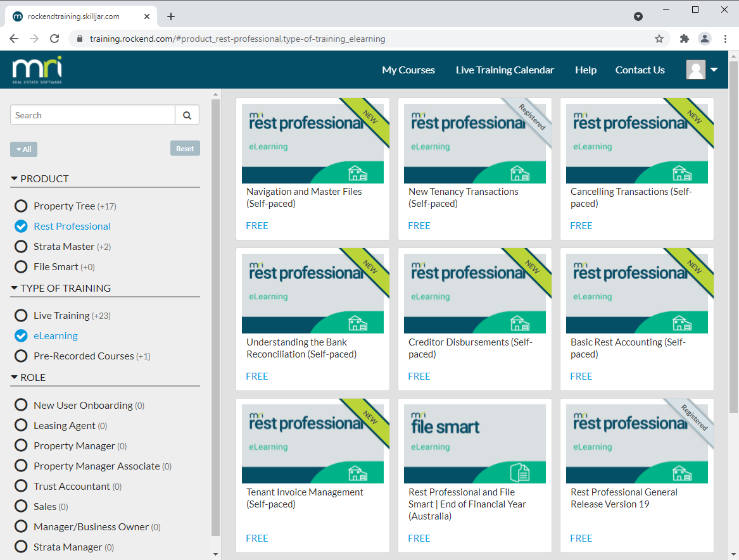
Task: Select the Strata Manager role filter
Action: [21, 546]
